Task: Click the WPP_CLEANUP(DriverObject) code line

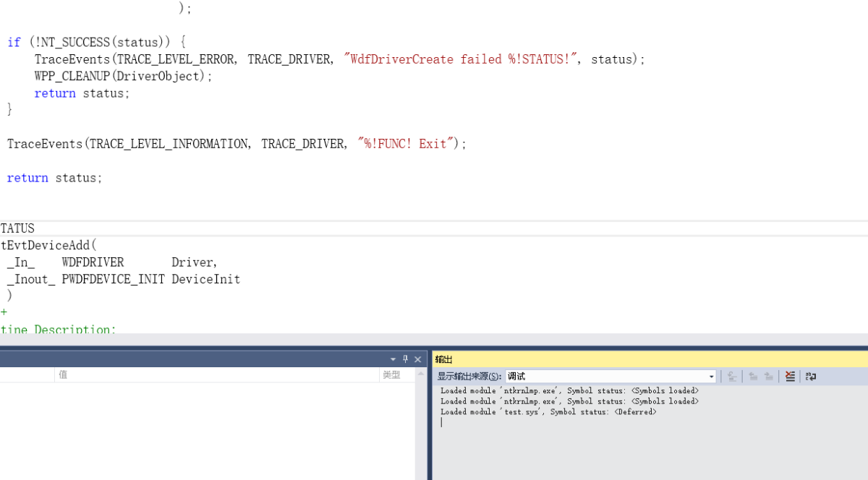Action: tap(124, 76)
